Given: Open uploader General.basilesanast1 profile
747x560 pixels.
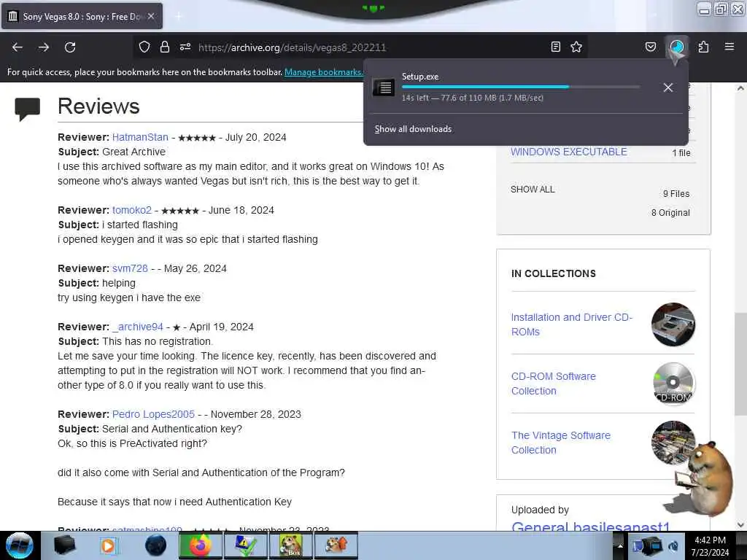Looking at the screenshot, I should (x=590, y=526).
